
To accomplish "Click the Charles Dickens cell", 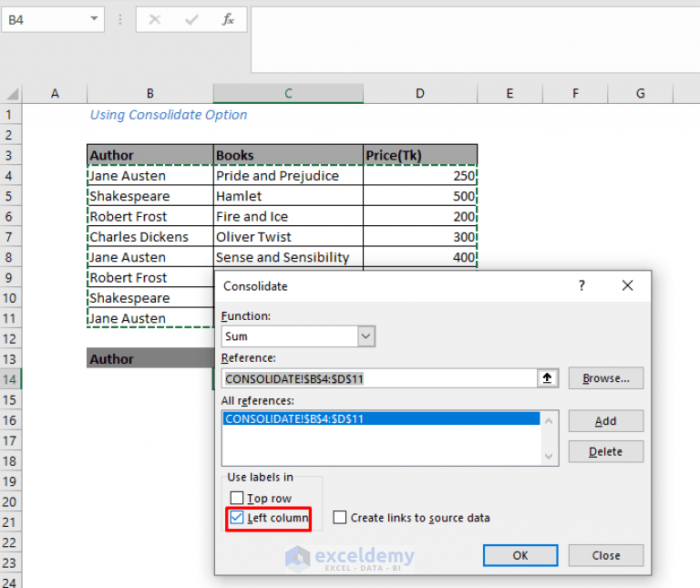I will point(150,237).
